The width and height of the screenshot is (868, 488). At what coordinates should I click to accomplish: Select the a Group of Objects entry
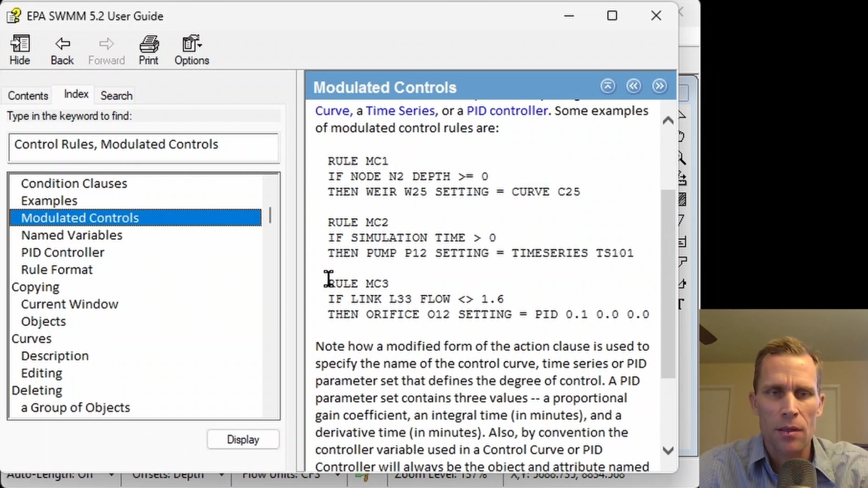[x=76, y=407]
